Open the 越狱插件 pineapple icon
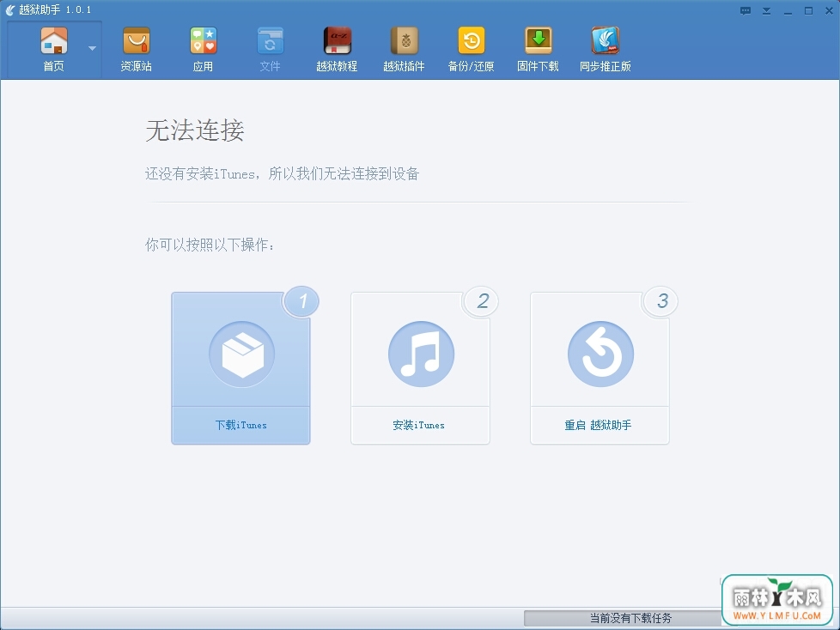The image size is (840, 630). [404, 41]
